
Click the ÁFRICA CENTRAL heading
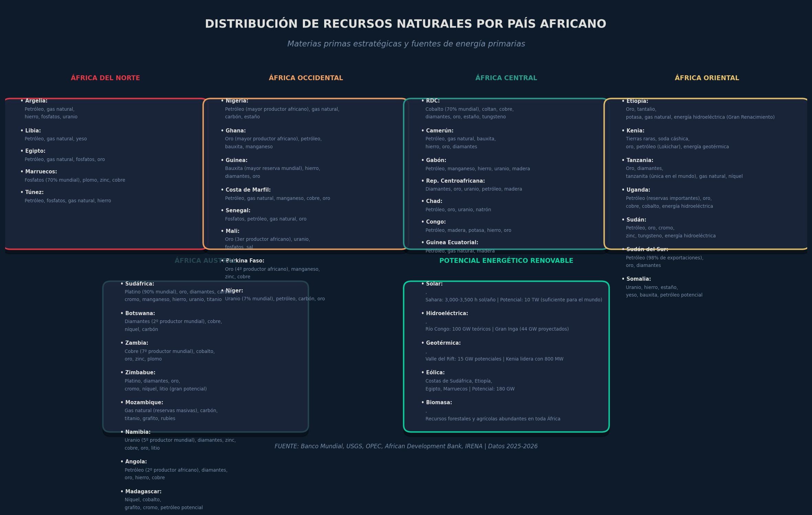[x=506, y=78]
